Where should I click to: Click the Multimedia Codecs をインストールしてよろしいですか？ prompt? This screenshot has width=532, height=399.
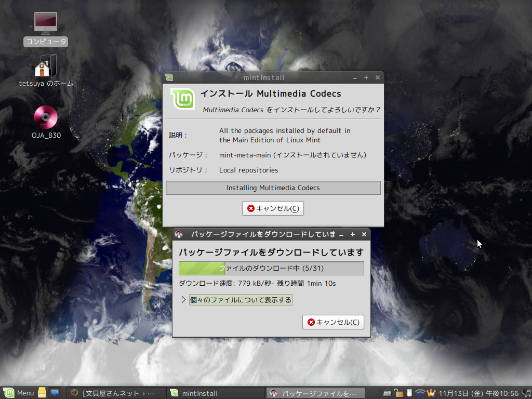[291, 110]
